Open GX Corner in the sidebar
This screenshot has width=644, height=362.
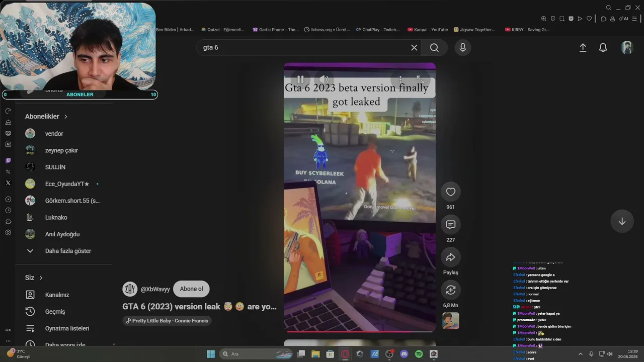click(x=8, y=330)
